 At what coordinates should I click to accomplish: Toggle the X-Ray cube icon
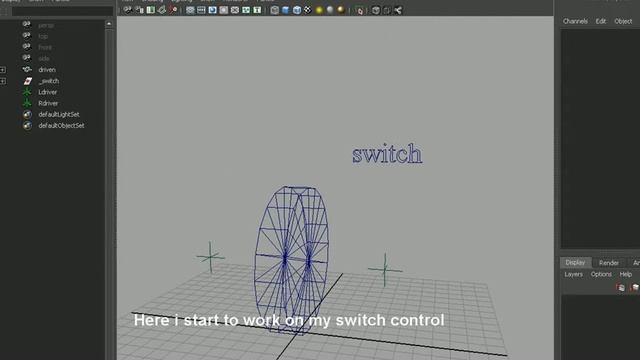tap(376, 10)
